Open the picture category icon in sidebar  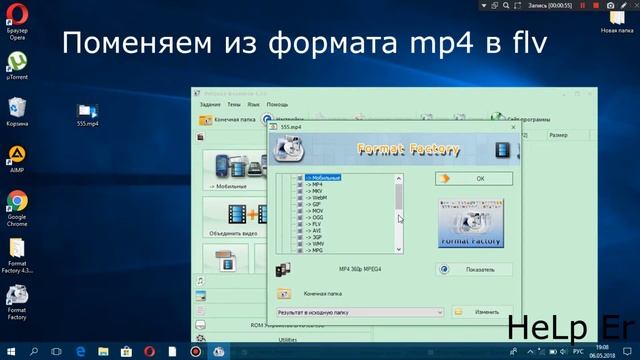point(200,296)
